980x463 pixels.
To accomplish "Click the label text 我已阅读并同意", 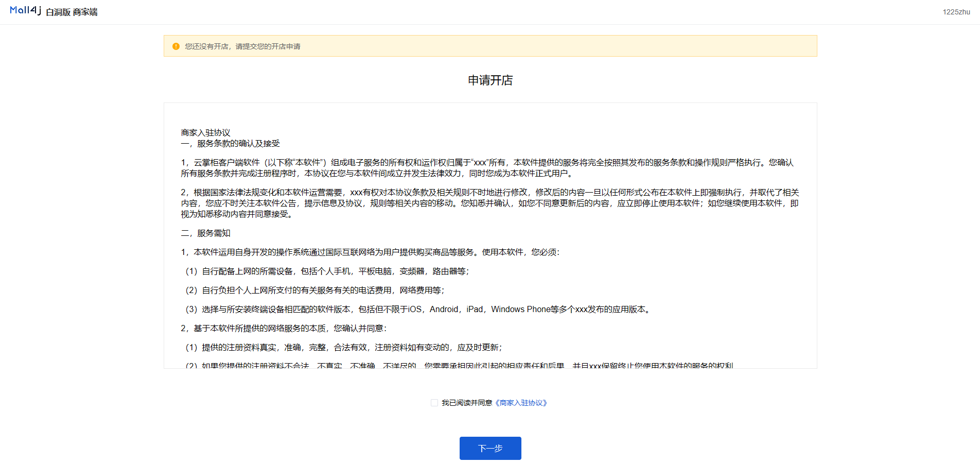I will (467, 403).
